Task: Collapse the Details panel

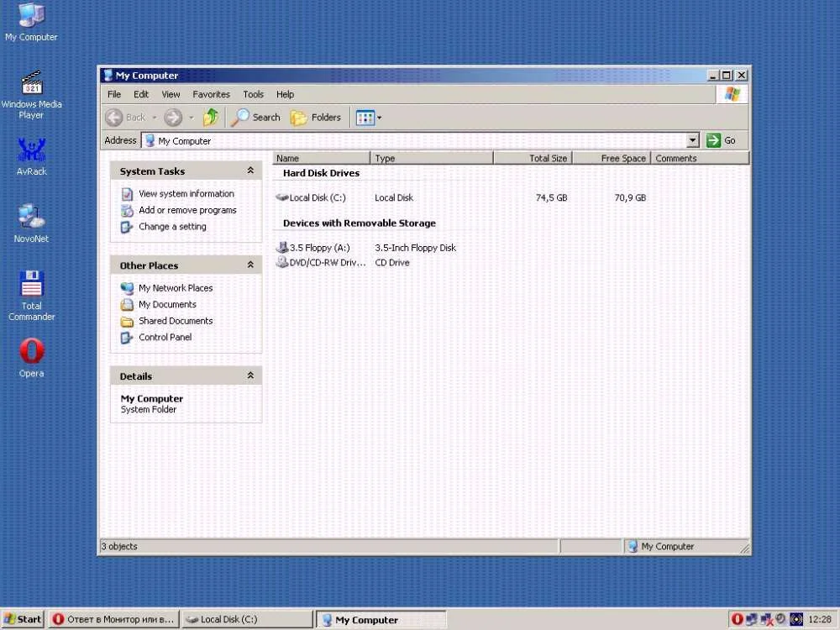Action: [x=250, y=375]
